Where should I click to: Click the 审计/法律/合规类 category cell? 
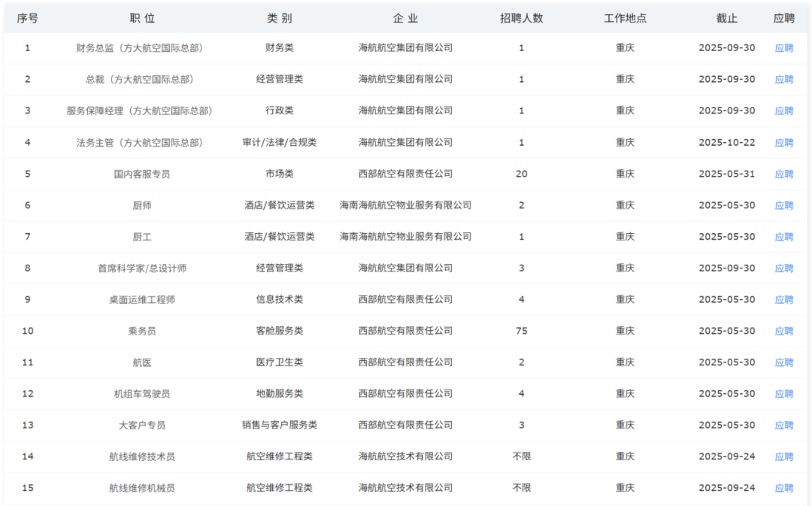(x=279, y=142)
